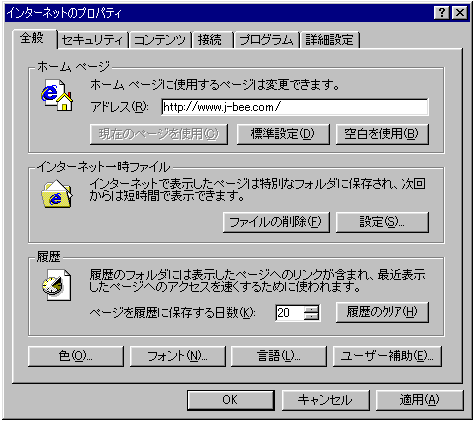Click the 空白を使用(B) button
This screenshot has width=475, height=423.
coord(382,134)
